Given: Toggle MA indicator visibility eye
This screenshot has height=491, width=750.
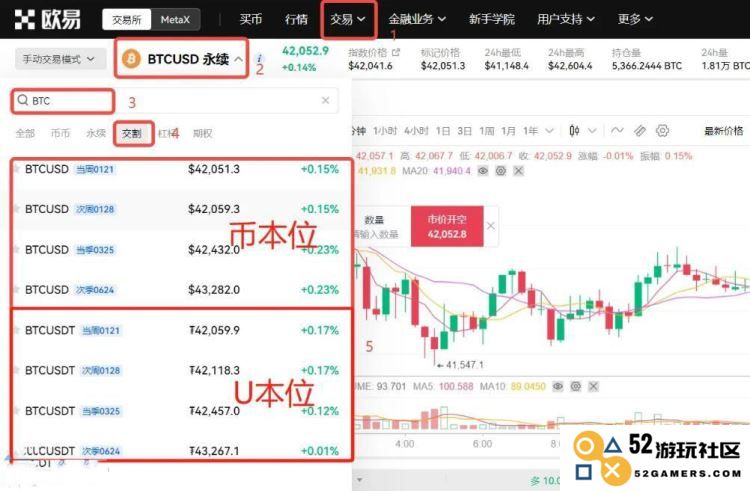Looking at the screenshot, I should tap(483, 171).
